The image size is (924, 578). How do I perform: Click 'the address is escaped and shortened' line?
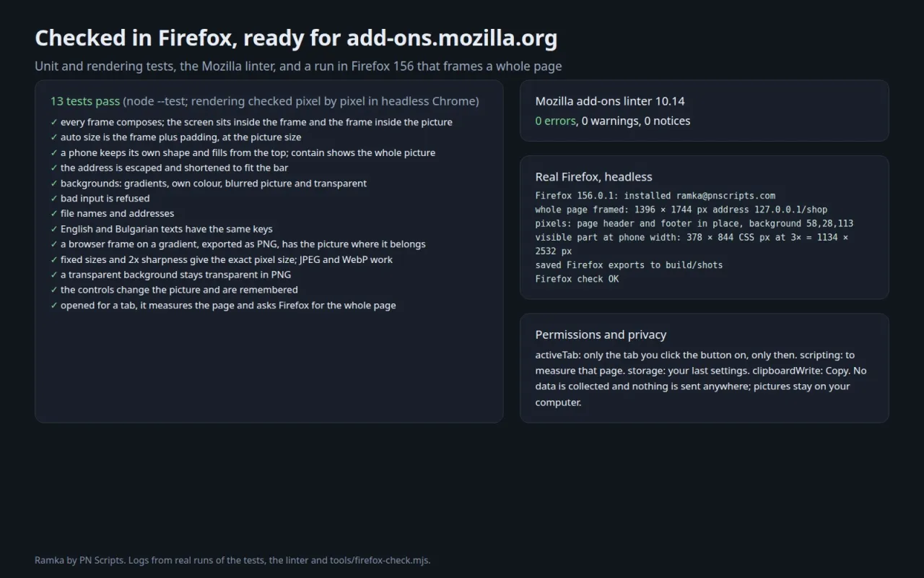(x=170, y=168)
